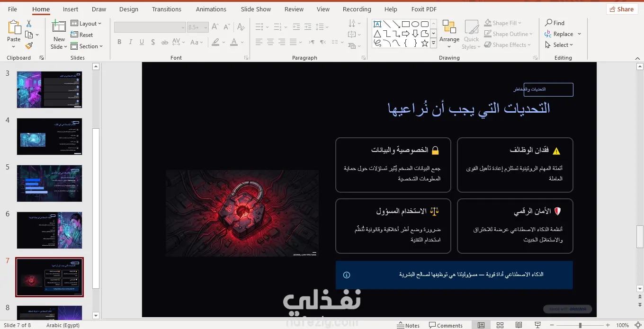Viewport: 644px width, 329px height.
Task: Select the Text Box shape icon
Action: 377,24
